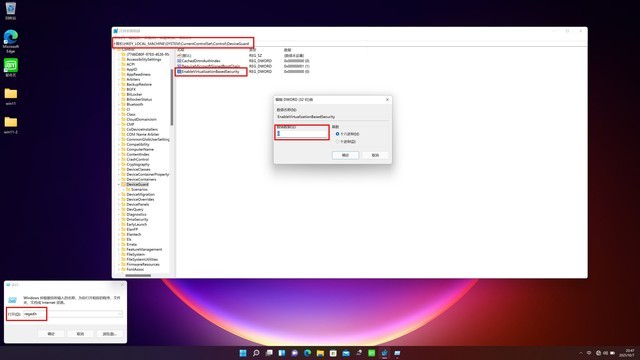640x360 pixels.
Task: Collapse the DeviceGuard tree node
Action: click(x=119, y=184)
